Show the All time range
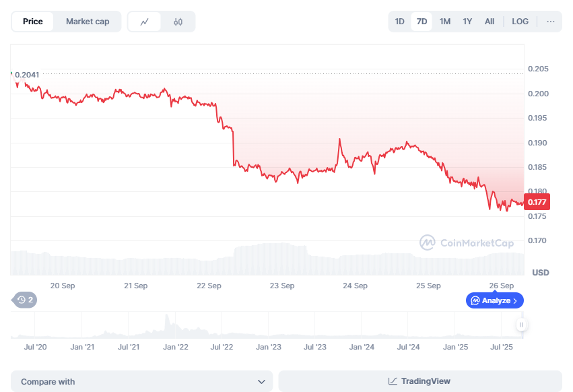This screenshot has width=573, height=392. tap(490, 22)
